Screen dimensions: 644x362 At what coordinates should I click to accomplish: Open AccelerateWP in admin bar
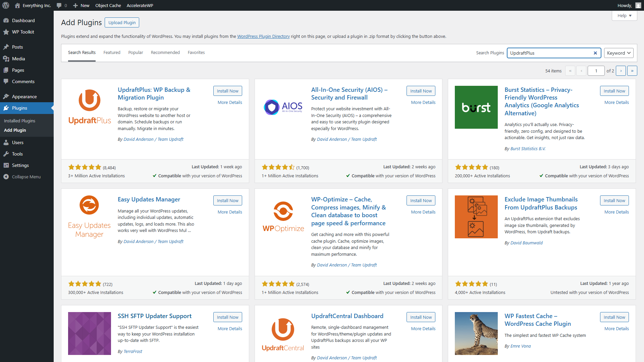(x=140, y=5)
